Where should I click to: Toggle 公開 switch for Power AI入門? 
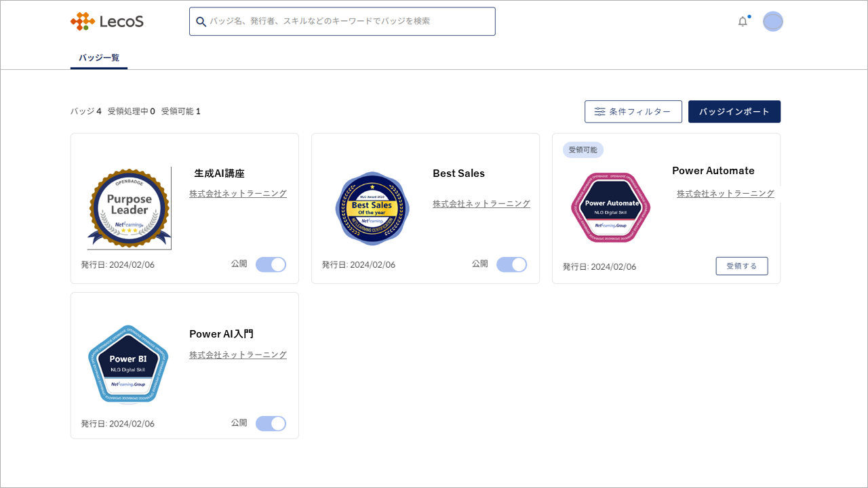pyautogui.click(x=271, y=424)
